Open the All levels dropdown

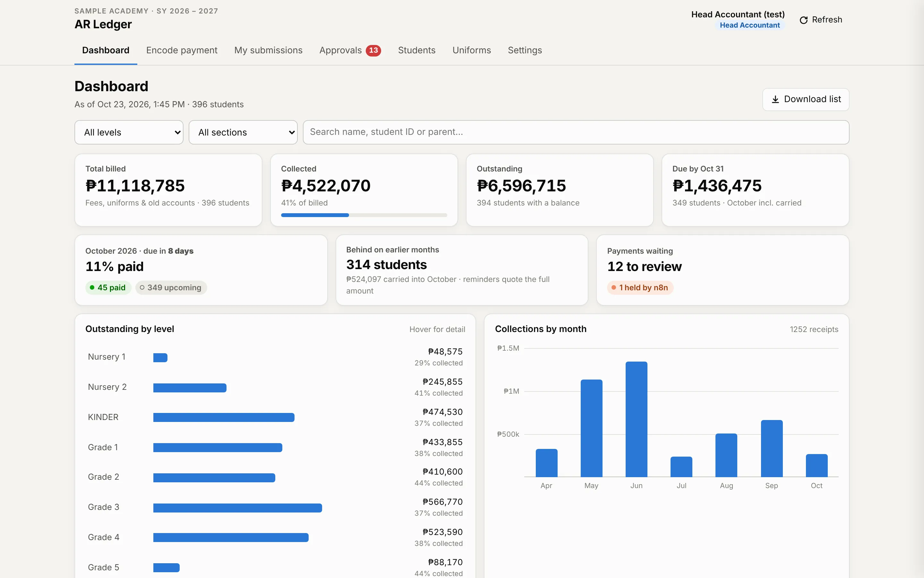click(x=129, y=132)
